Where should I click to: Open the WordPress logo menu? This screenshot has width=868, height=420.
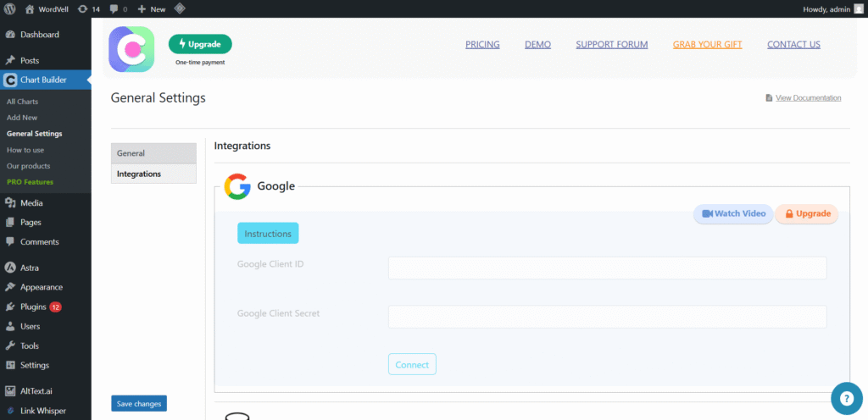[x=9, y=8]
